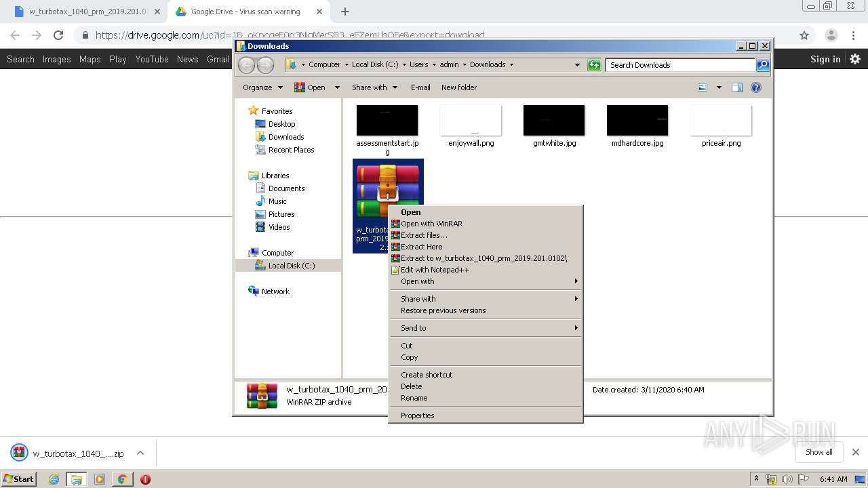
Task: Open the Share with toolbar dropdown
Action: point(374,87)
